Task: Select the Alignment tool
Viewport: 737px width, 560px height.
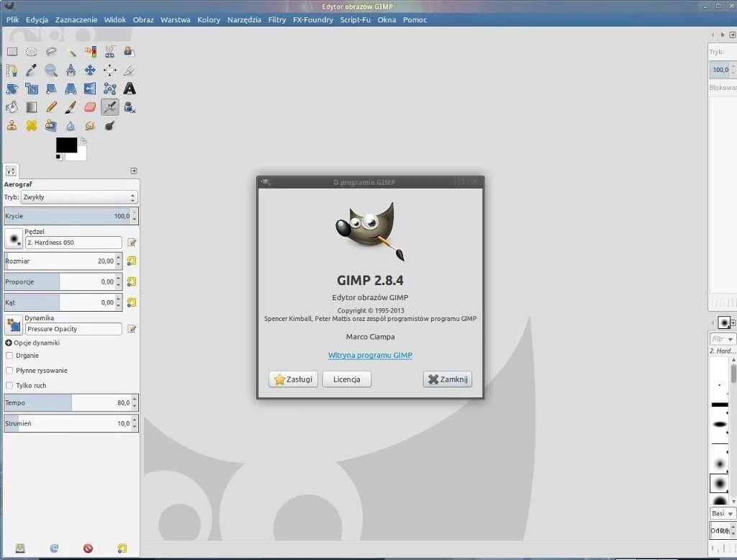Action: 110,71
